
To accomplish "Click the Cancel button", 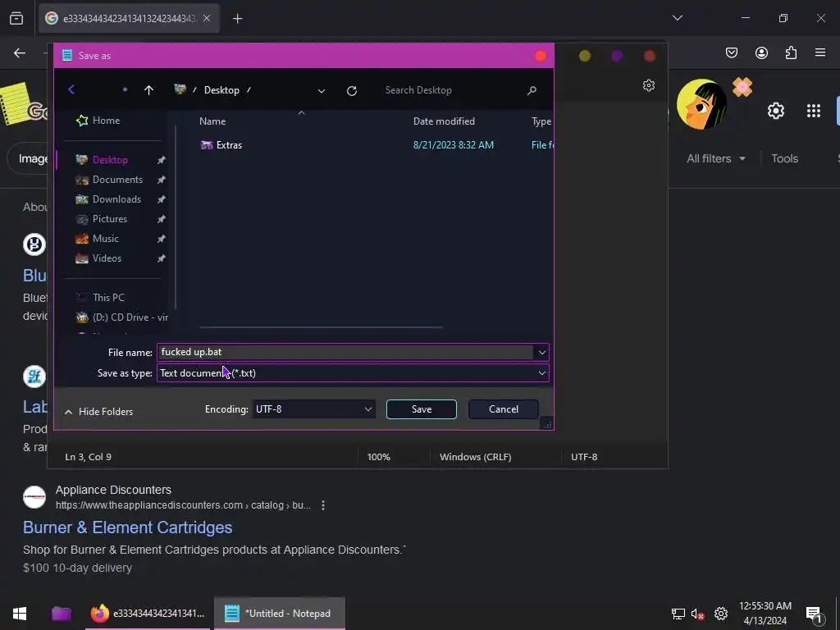I will point(504,409).
